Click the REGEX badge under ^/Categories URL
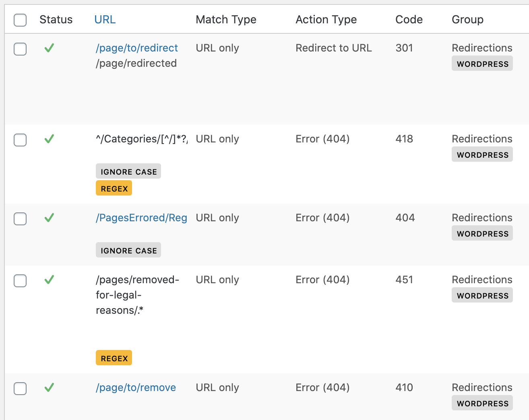 click(114, 188)
